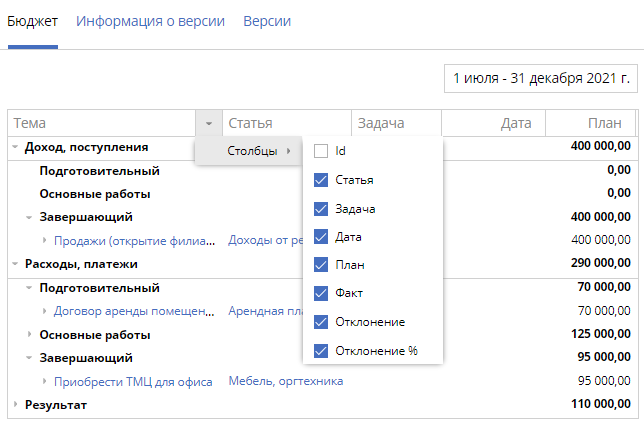Open the Версии tab
Image resolution: width=644 pixels, height=422 pixels.
pos(267,21)
